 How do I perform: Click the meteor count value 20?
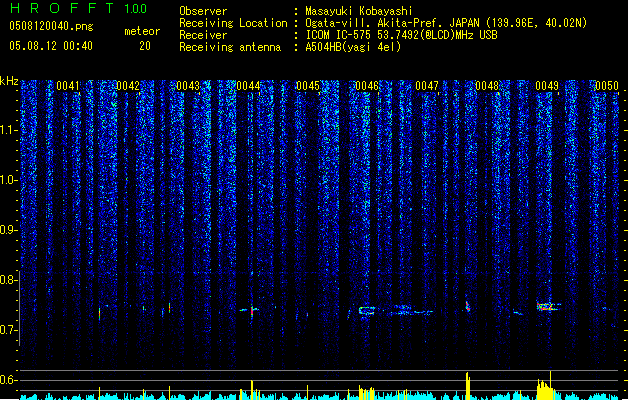click(x=145, y=46)
